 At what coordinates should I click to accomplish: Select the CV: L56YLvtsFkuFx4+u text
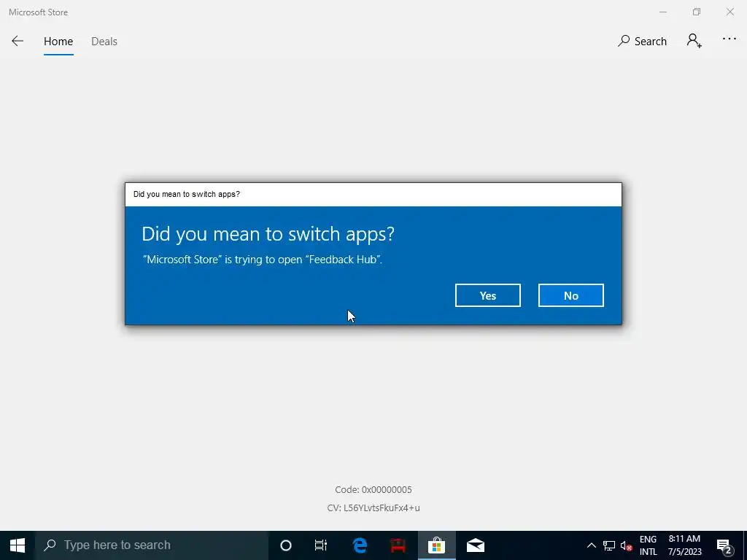coord(373,507)
